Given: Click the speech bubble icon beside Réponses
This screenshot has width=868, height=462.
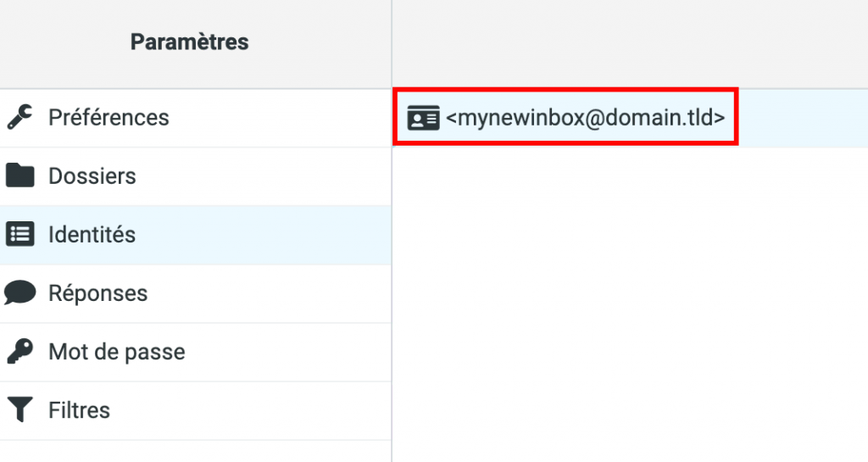Looking at the screenshot, I should [19, 292].
